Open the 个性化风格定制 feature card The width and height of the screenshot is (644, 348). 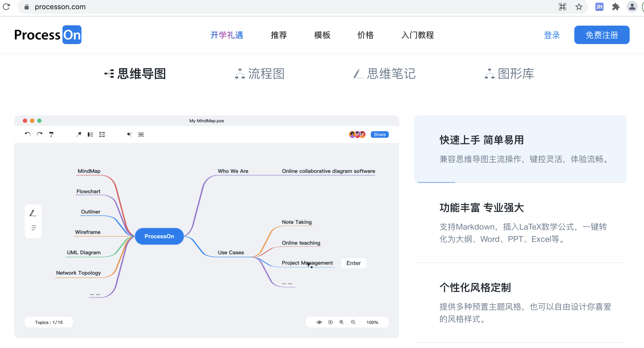tap(520, 302)
